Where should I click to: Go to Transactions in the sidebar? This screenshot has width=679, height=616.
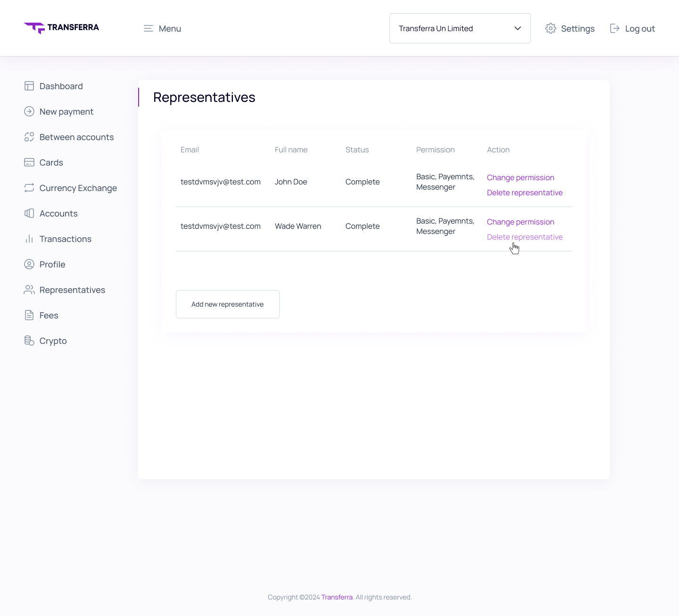point(65,239)
